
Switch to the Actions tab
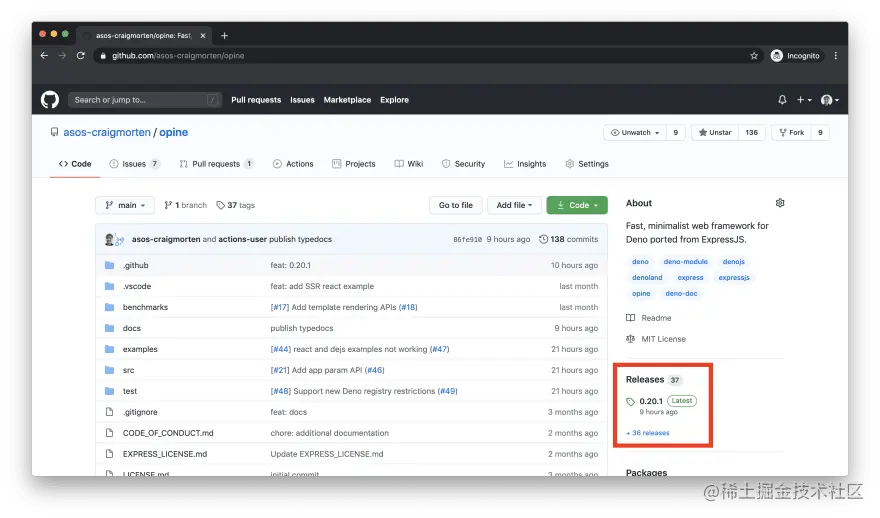coord(293,164)
